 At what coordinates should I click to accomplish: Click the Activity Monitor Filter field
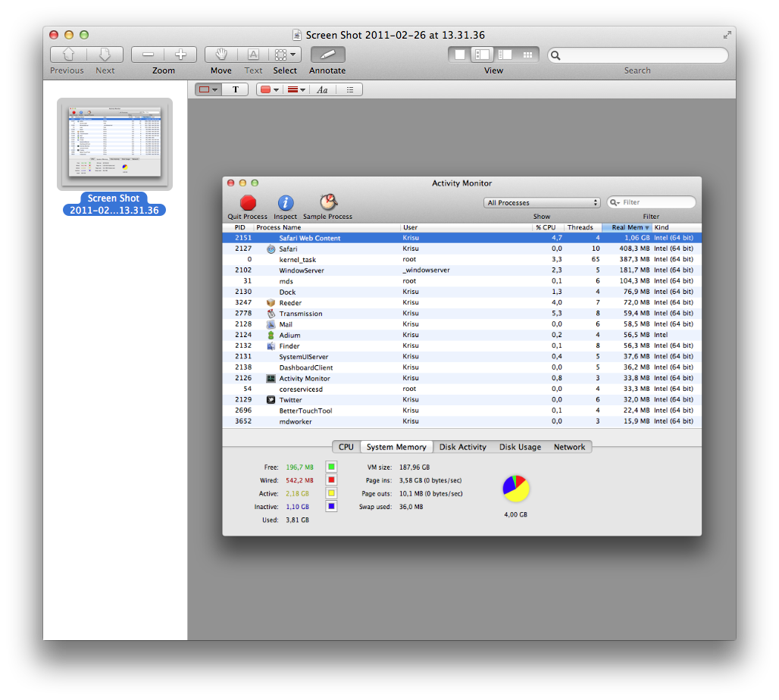tap(652, 202)
